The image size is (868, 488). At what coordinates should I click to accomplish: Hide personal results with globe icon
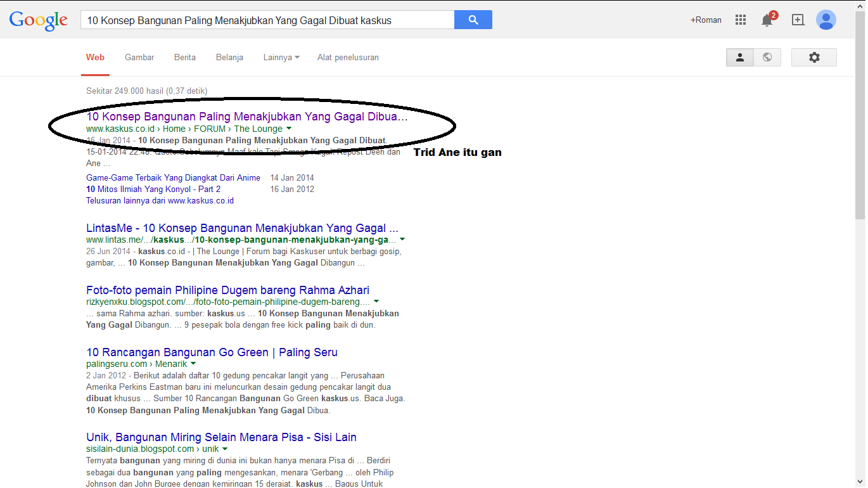pyautogui.click(x=767, y=57)
